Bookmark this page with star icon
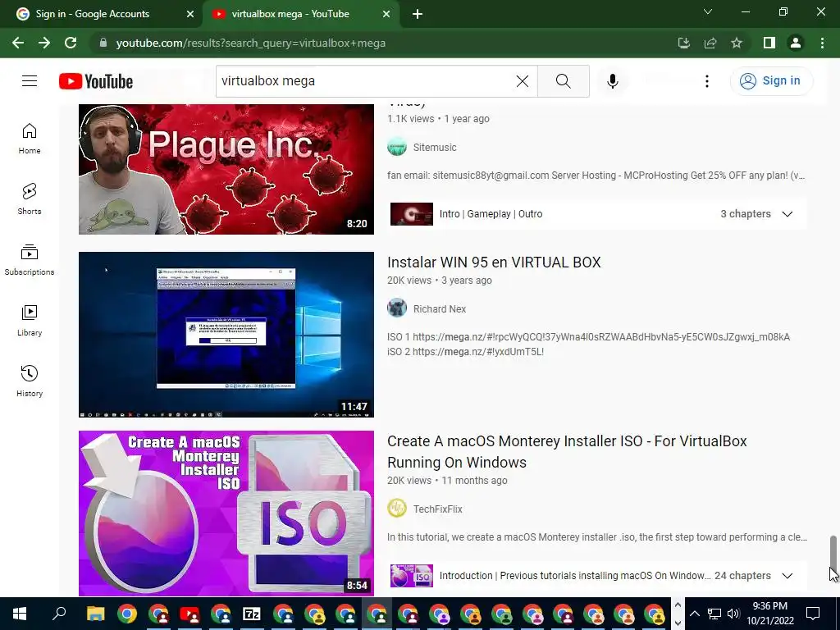 click(737, 43)
